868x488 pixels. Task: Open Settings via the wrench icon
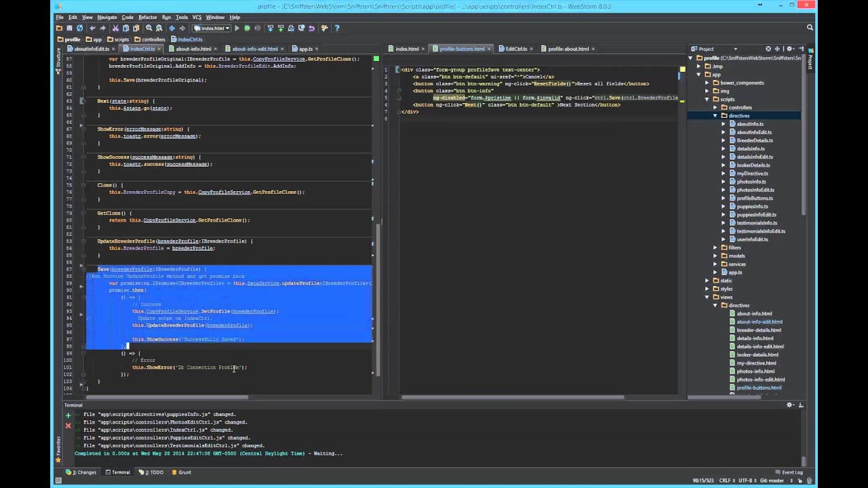click(324, 28)
